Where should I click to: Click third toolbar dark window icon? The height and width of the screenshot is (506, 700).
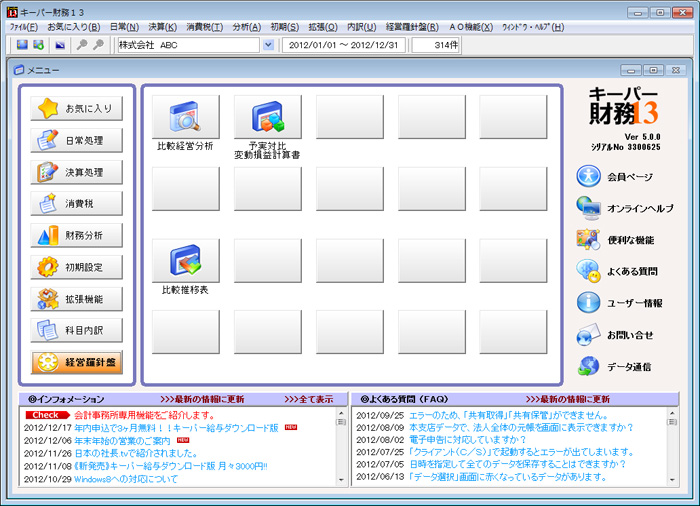coord(60,45)
